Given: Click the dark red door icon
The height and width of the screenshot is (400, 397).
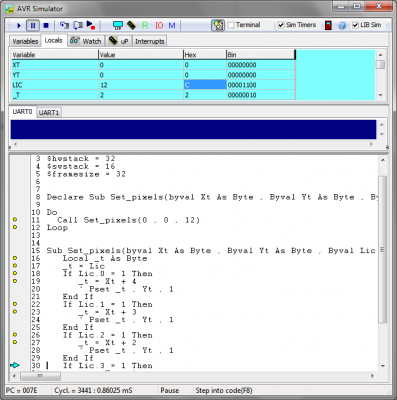Looking at the screenshot, I should 328,25.
